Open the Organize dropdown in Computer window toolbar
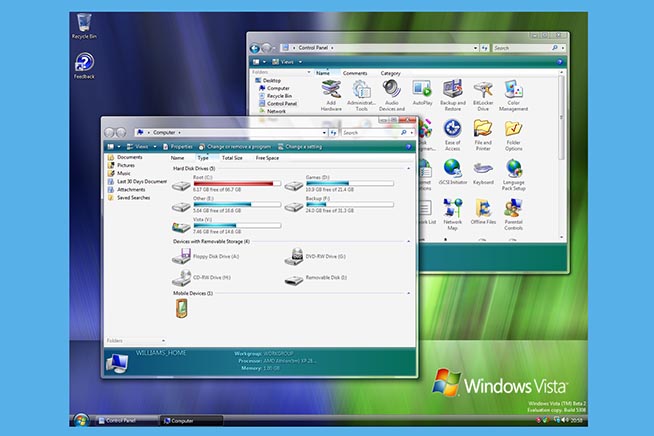 click(x=114, y=147)
